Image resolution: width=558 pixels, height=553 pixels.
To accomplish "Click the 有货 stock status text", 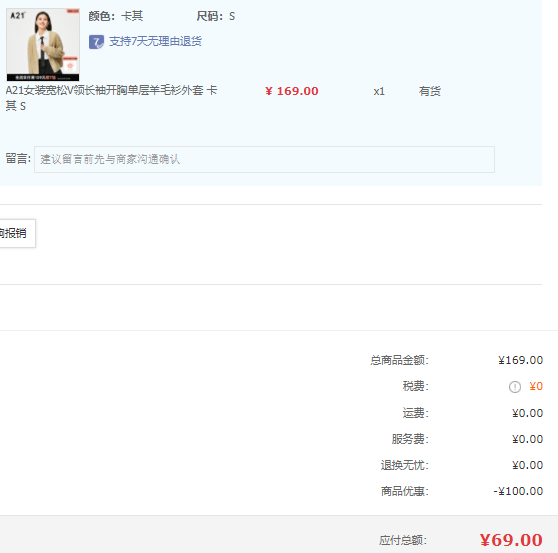I will 430,91.
